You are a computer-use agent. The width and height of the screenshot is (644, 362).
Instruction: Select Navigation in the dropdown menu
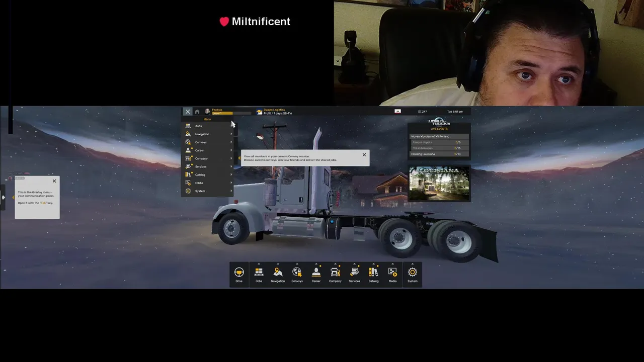point(208,134)
